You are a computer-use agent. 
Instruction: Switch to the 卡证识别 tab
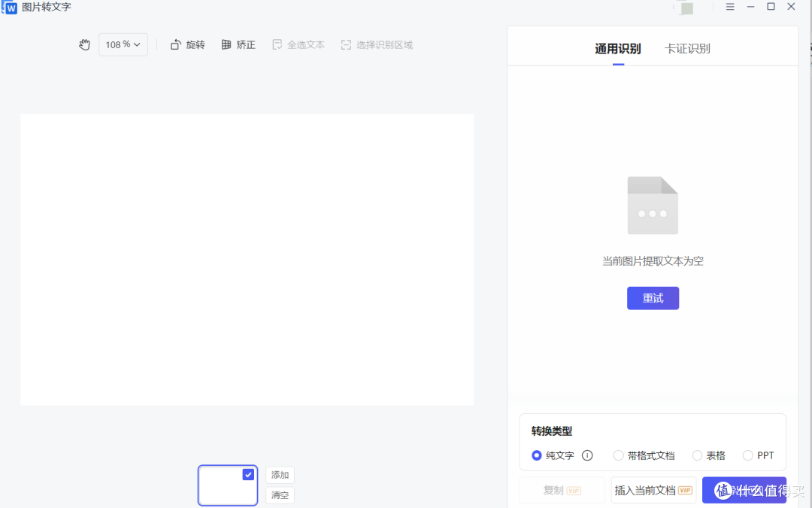click(x=687, y=49)
